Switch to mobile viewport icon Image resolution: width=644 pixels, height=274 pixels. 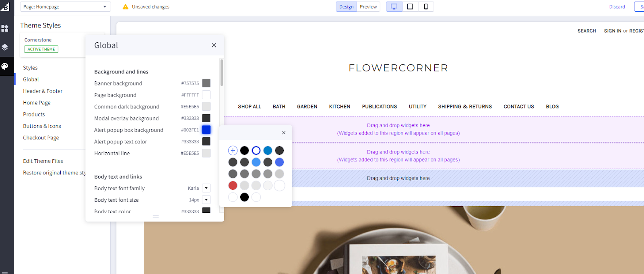[x=426, y=6]
